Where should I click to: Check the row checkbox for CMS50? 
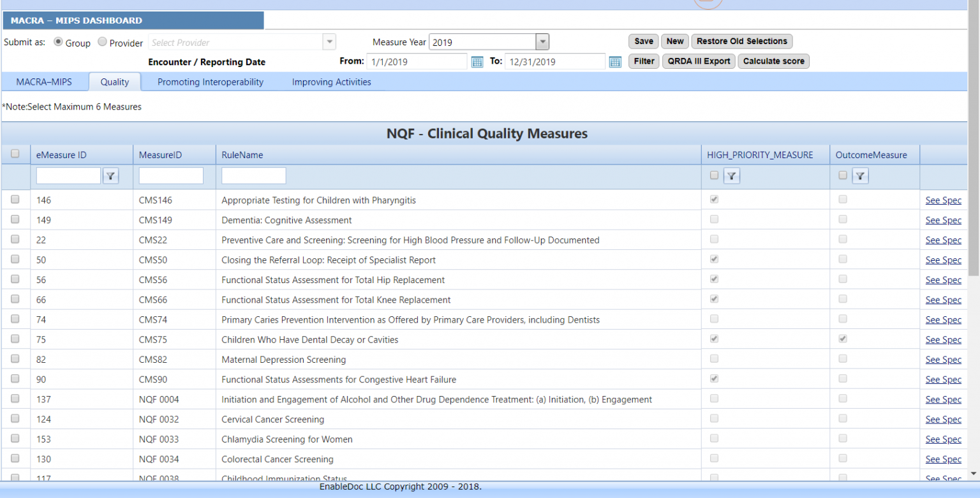tap(15, 259)
